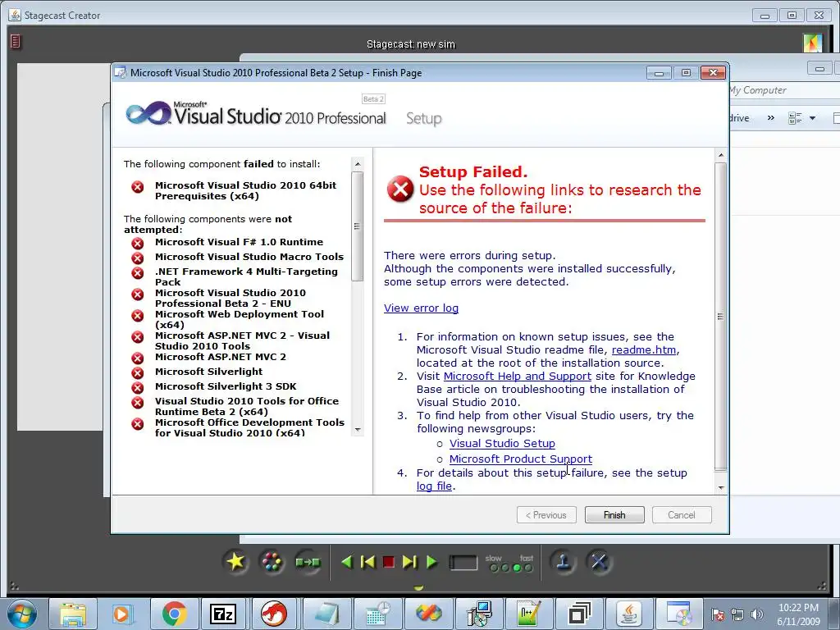Open the Visual Studio Setup newsgroup link
This screenshot has height=630, width=840.
click(502, 444)
